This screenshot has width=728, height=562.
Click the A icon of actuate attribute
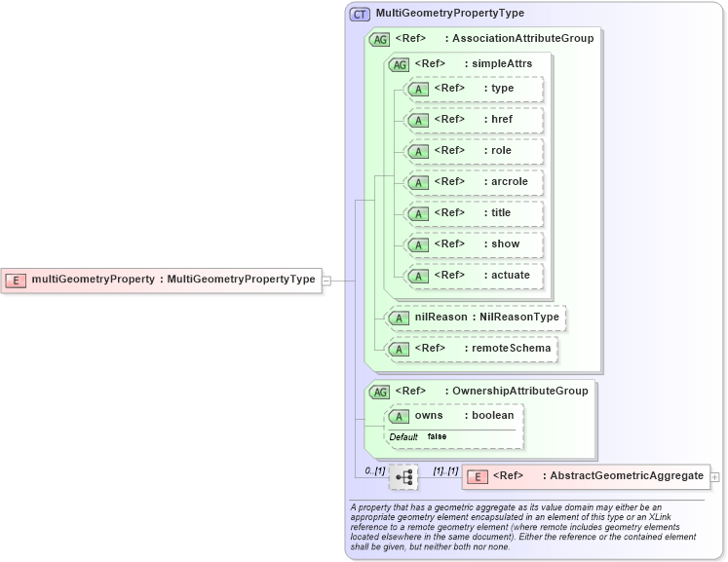(x=418, y=276)
